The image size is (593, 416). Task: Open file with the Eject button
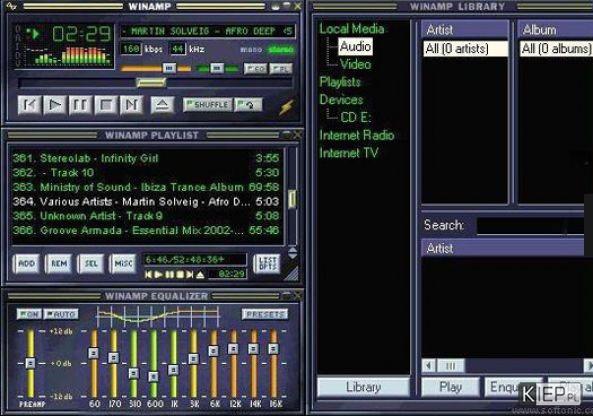pyautogui.click(x=163, y=105)
